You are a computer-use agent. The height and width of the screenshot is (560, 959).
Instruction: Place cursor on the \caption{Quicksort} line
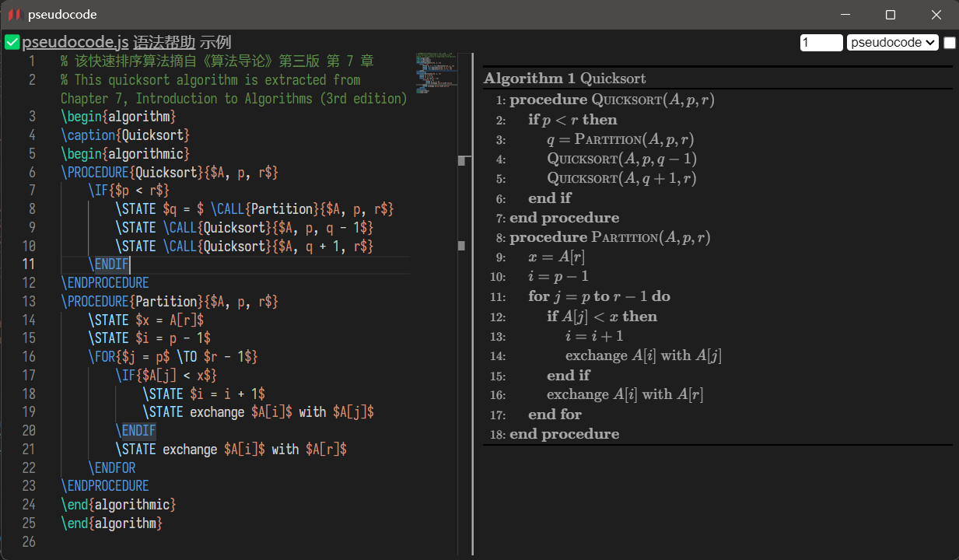click(x=123, y=135)
